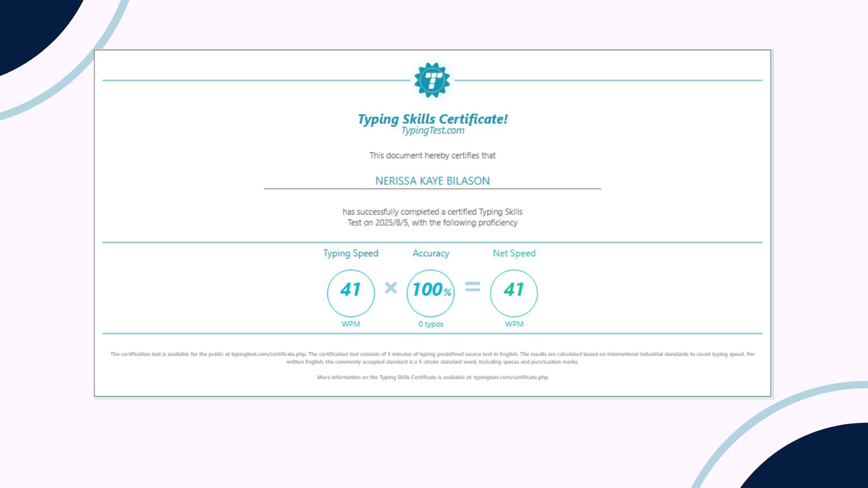Click 'WPM' under Typing Speed circle
Viewport: 868px width, 488px height.
pyautogui.click(x=351, y=324)
